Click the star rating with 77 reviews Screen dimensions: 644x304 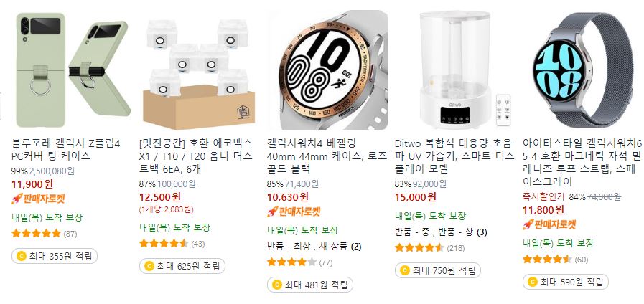click(300, 262)
